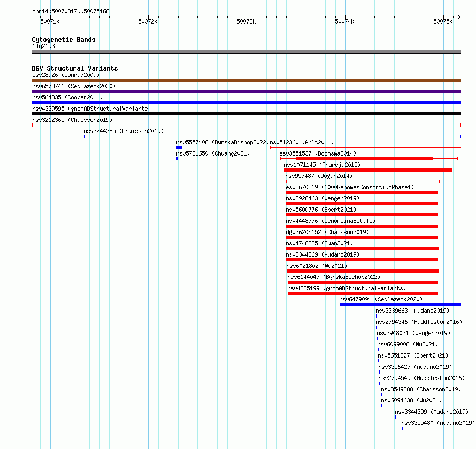Open nsv2794346 (Huddleston2016) label

click(x=419, y=322)
